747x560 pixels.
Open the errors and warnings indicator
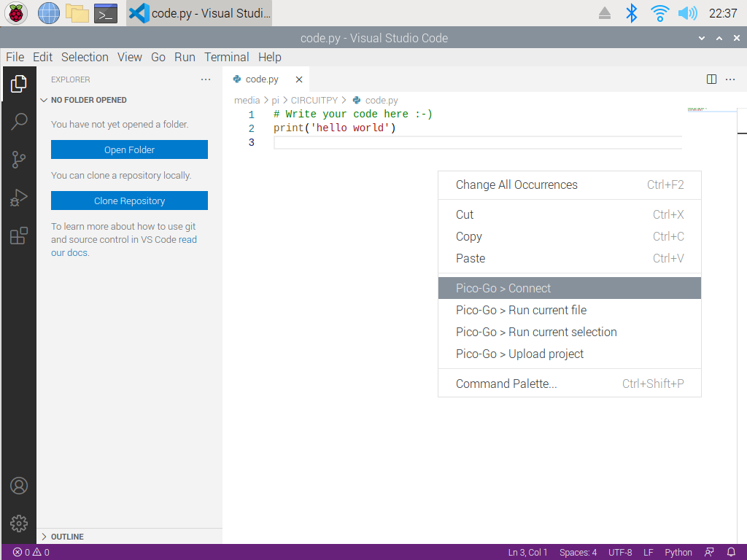31,553
